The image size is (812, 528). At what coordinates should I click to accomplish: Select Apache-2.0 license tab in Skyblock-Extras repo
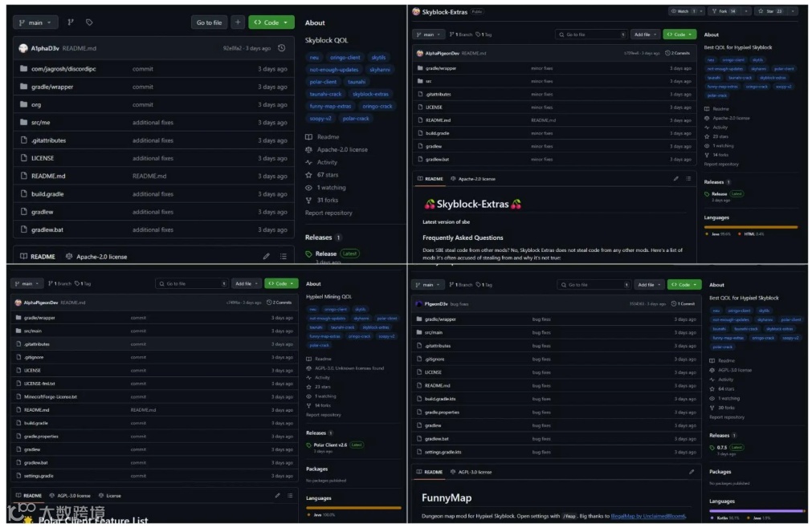[473, 179]
